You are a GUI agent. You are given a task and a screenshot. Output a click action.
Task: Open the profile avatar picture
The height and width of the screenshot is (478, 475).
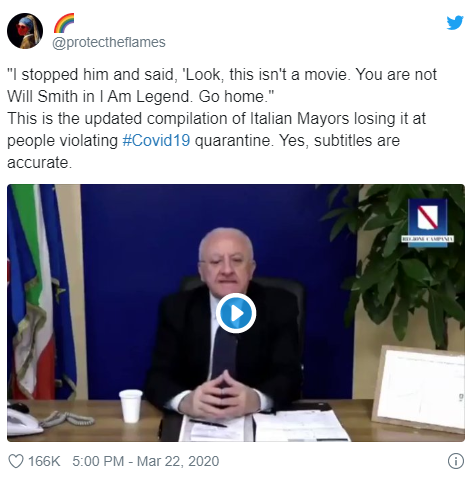click(25, 31)
